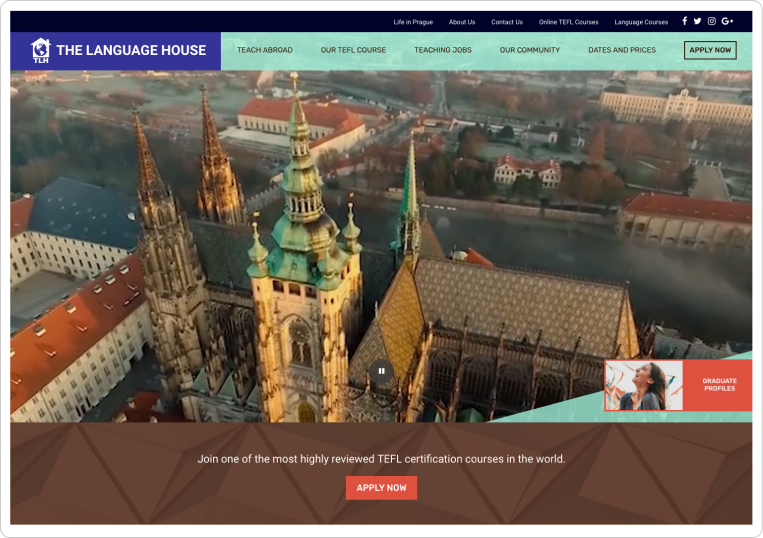Click outlined Apply Now button in navbar
The height and width of the screenshot is (538, 763).
pyautogui.click(x=710, y=50)
